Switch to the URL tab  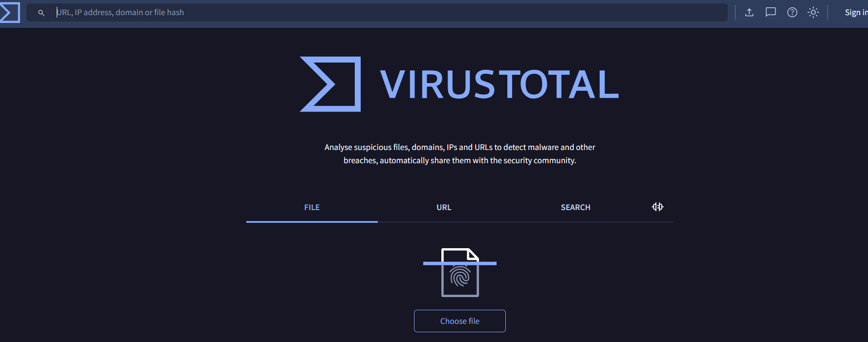(x=444, y=208)
